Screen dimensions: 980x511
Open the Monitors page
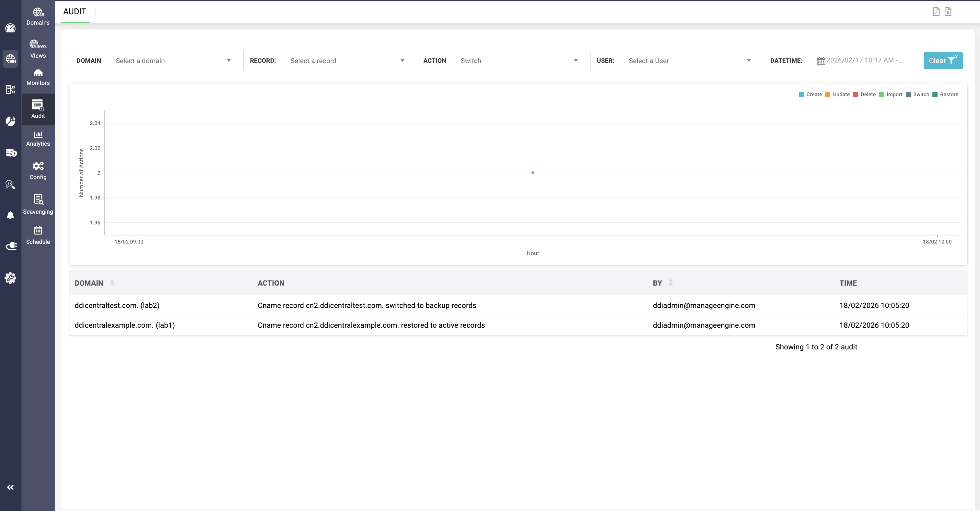(38, 77)
